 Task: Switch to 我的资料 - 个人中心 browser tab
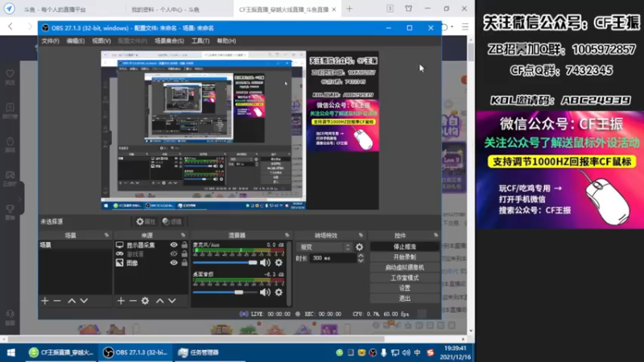[x=166, y=10]
